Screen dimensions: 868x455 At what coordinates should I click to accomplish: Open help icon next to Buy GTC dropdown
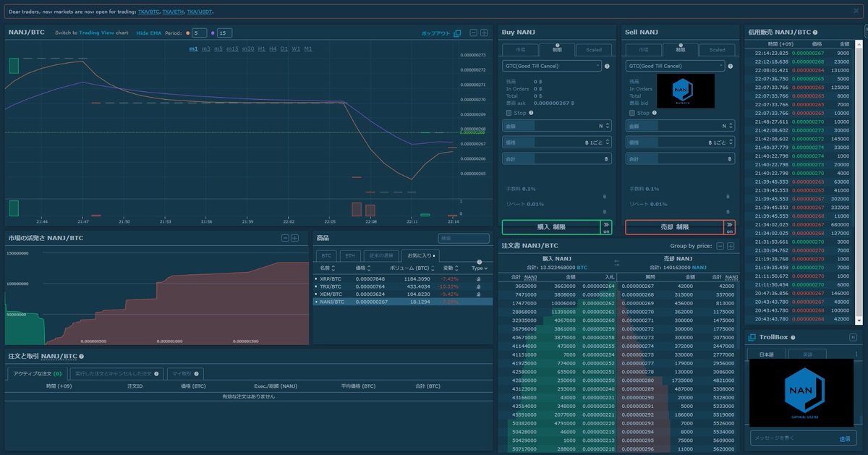click(x=607, y=67)
